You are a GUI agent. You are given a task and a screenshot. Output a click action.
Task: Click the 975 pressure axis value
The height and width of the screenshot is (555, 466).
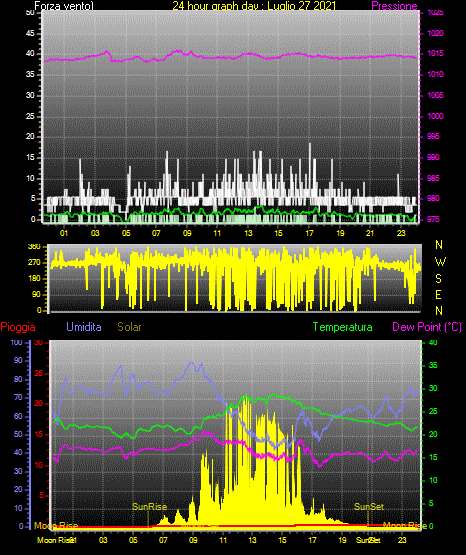433,219
